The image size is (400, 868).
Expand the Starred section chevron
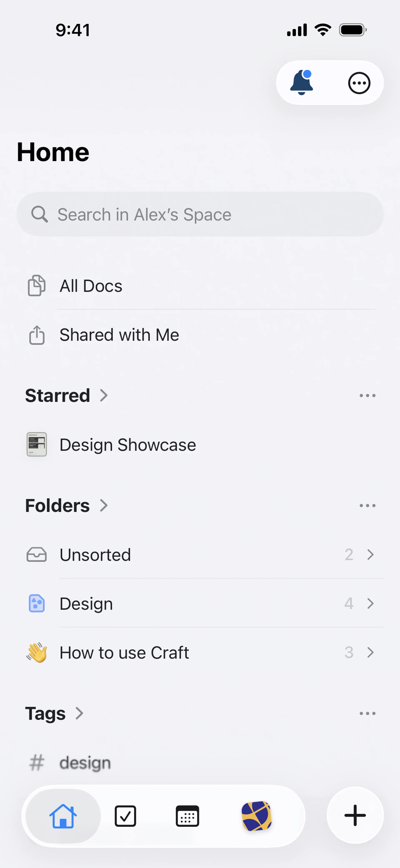(x=104, y=396)
